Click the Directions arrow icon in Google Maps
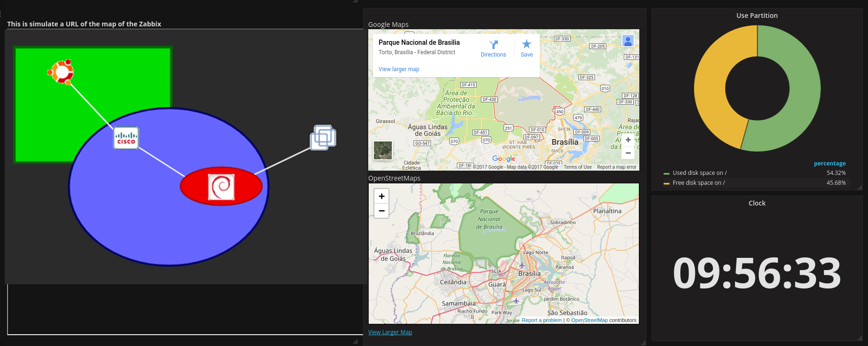 click(x=494, y=45)
